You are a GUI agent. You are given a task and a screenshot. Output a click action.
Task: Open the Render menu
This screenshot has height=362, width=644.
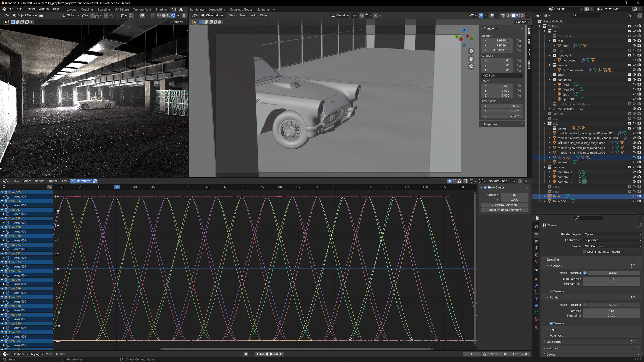[30, 9]
